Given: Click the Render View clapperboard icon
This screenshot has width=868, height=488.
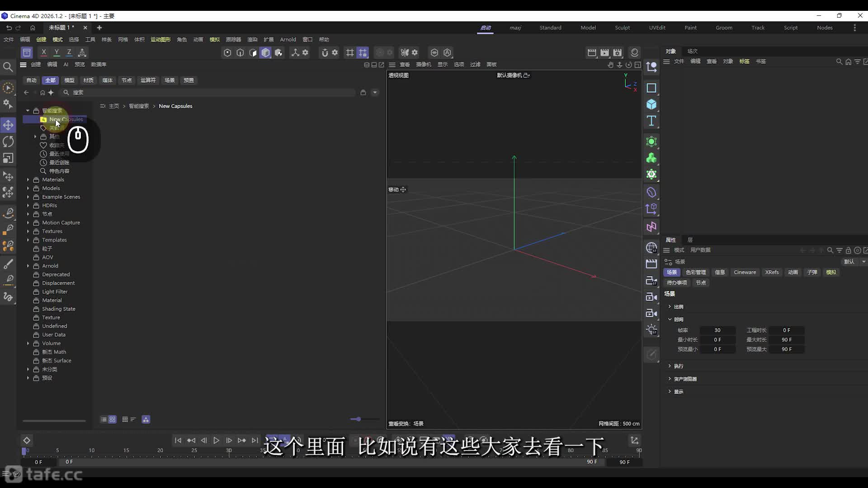Looking at the screenshot, I should (x=592, y=52).
